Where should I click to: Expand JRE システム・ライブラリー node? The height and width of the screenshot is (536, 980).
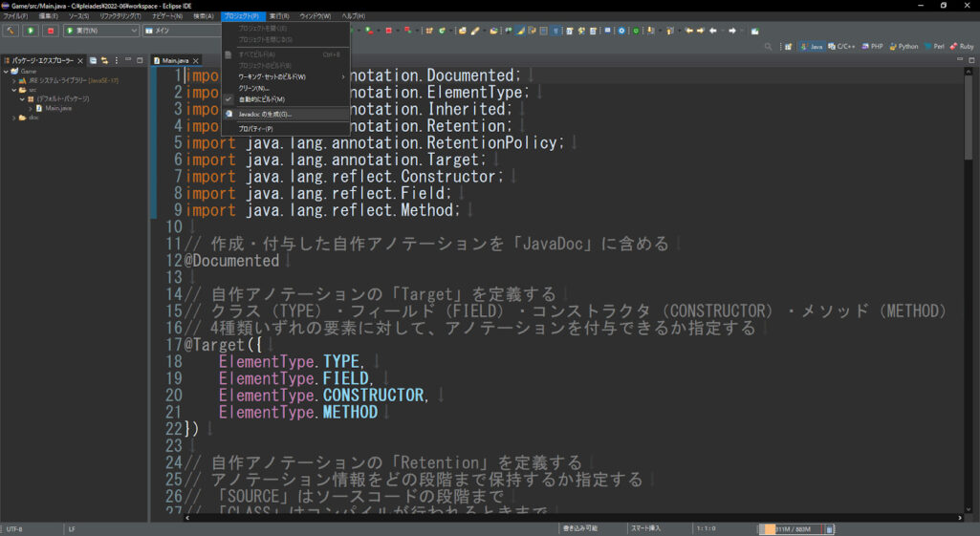(x=13, y=80)
